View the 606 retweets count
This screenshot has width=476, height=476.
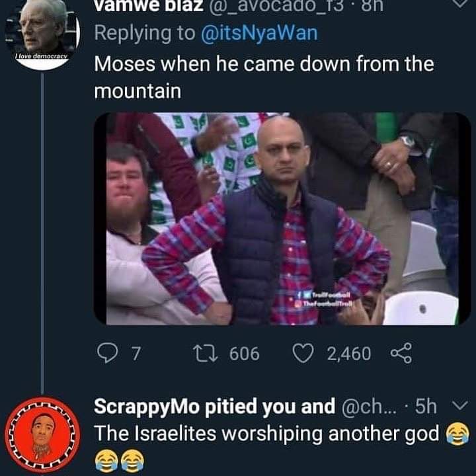coord(245,354)
